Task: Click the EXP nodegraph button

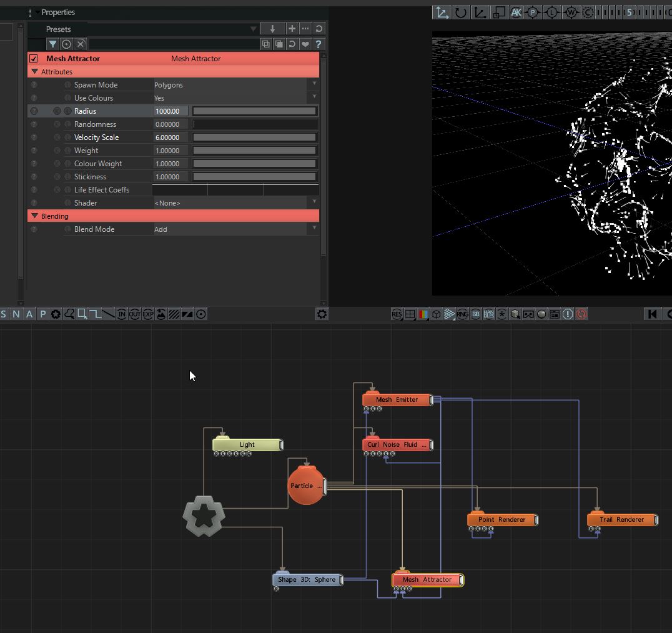Action: pyautogui.click(x=148, y=314)
